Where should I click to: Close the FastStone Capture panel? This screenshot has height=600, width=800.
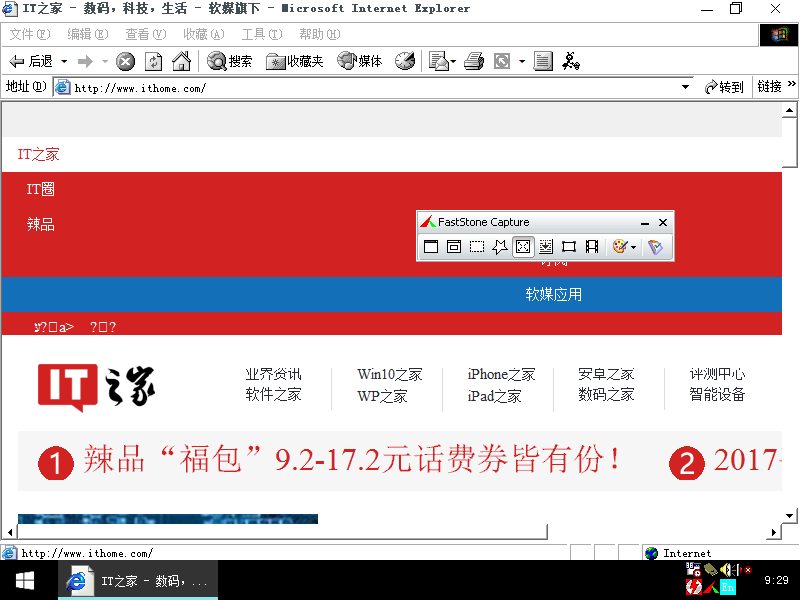(x=663, y=222)
